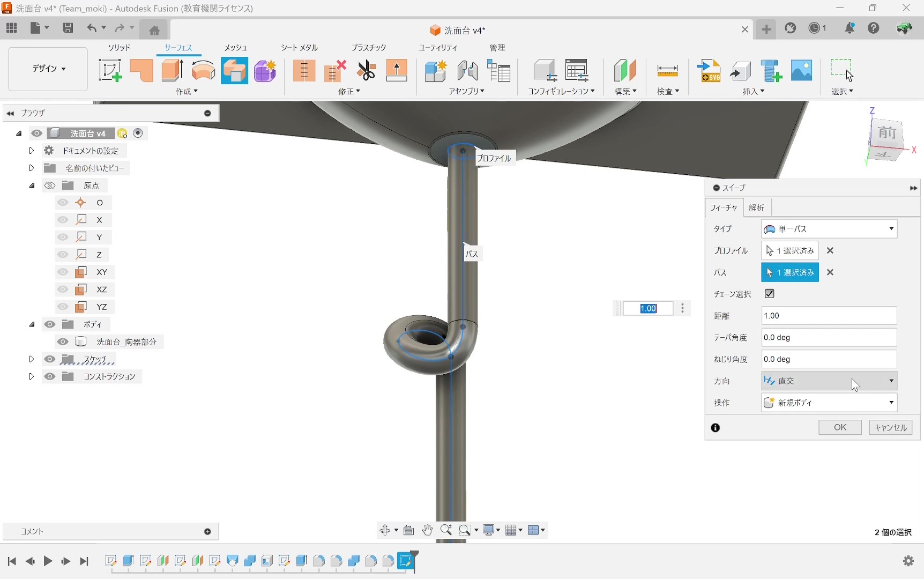
Task: Select the Construct plane icon
Action: pos(625,71)
